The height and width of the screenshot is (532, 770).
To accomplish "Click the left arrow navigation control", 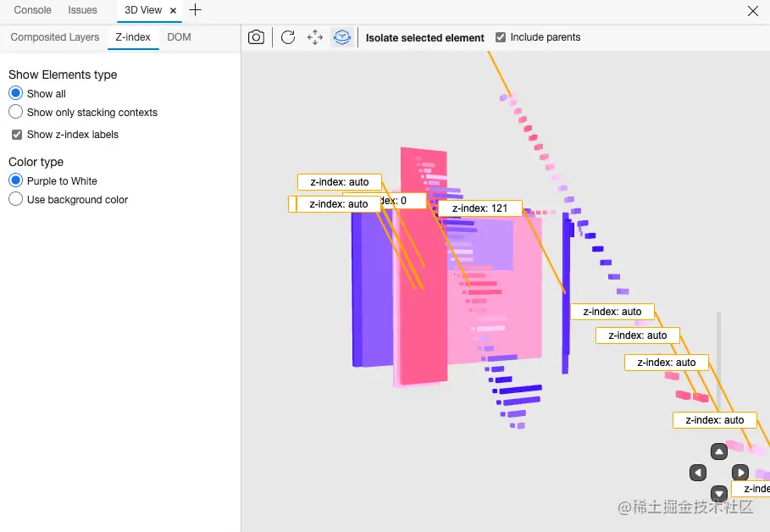I will click(x=698, y=473).
